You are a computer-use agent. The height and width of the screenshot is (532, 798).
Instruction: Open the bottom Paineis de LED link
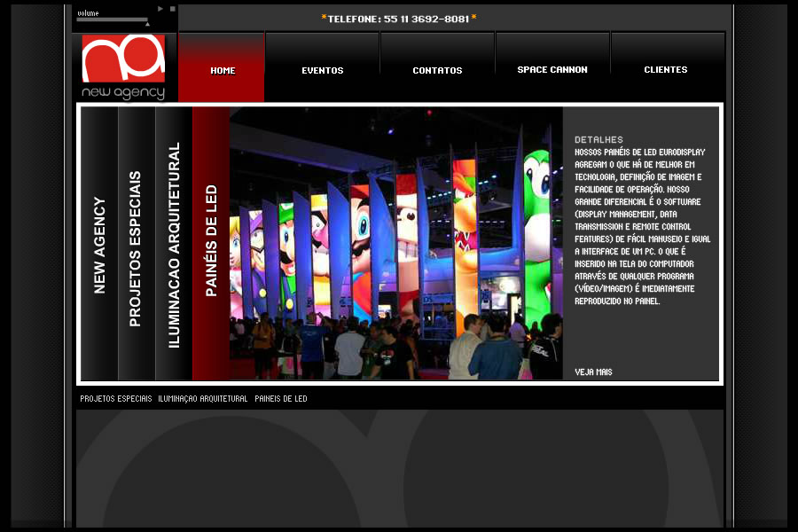click(x=281, y=399)
